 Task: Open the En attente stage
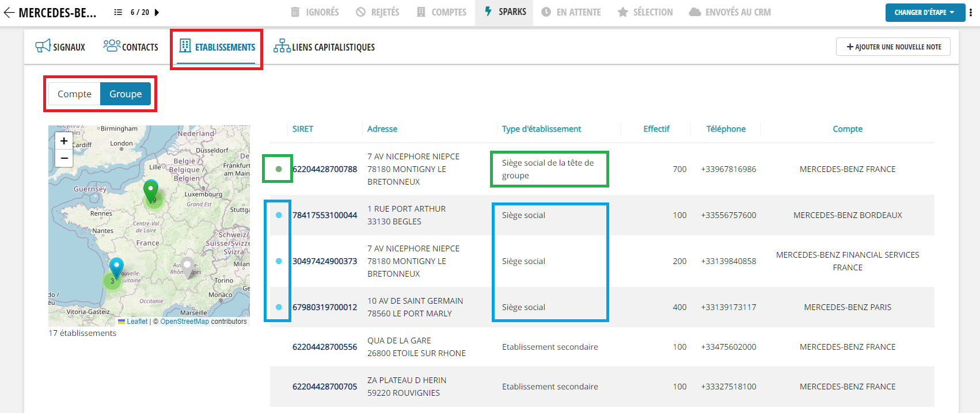[571, 12]
